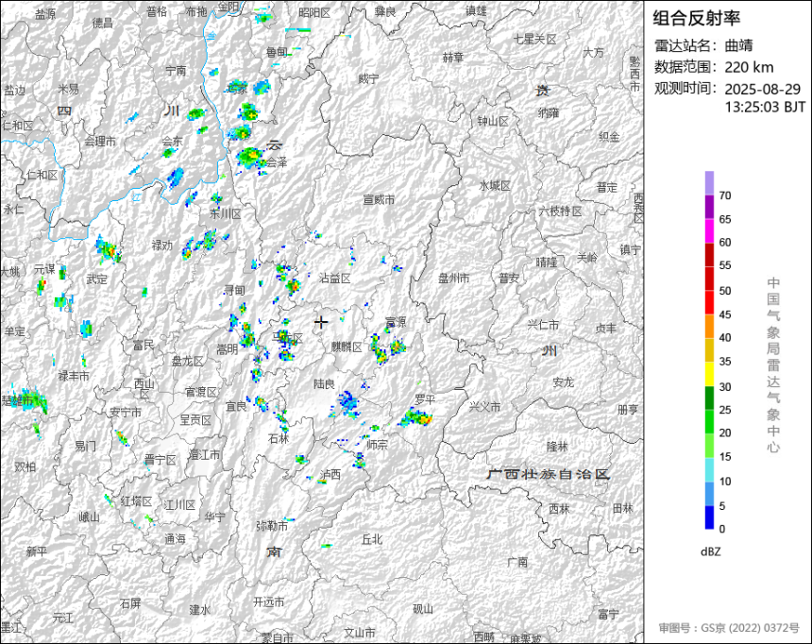Click the 会泽 map label
812x644 pixels.
coord(277,162)
